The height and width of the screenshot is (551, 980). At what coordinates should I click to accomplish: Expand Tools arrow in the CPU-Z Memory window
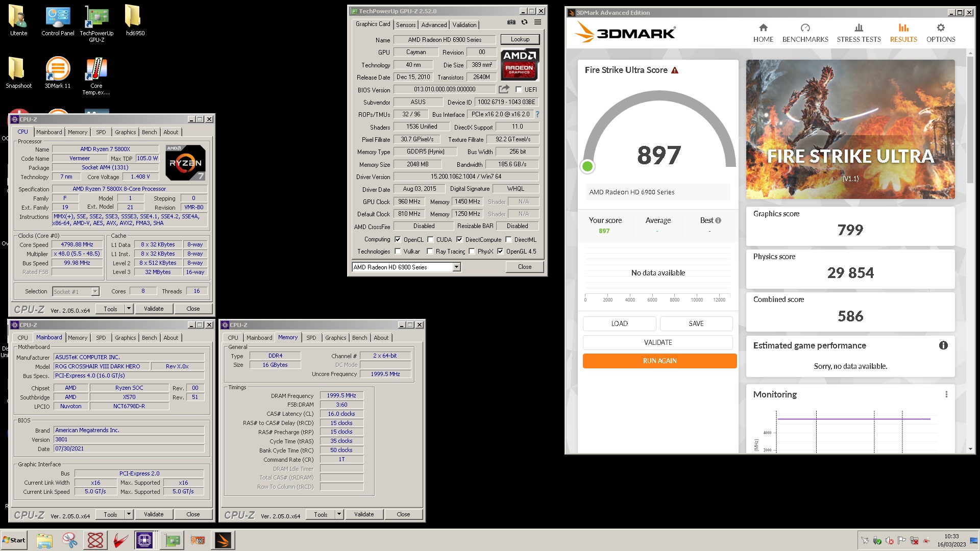(x=339, y=514)
